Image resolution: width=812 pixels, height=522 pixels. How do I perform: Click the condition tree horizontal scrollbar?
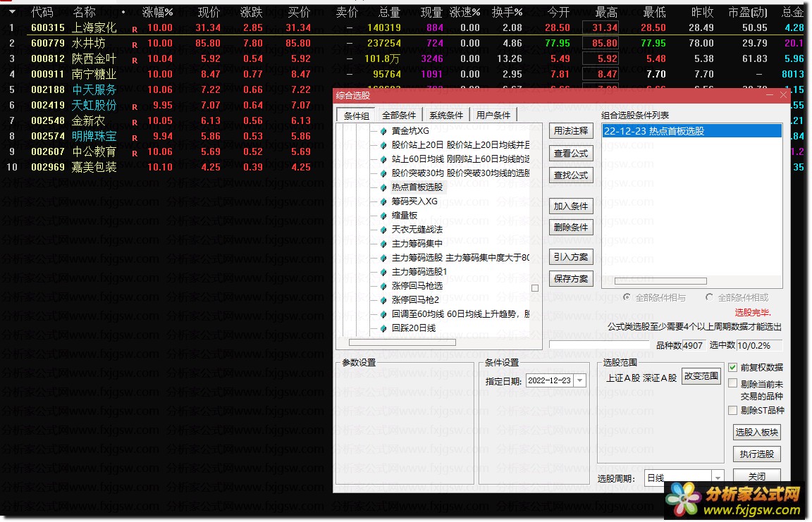pyautogui.click(x=402, y=342)
